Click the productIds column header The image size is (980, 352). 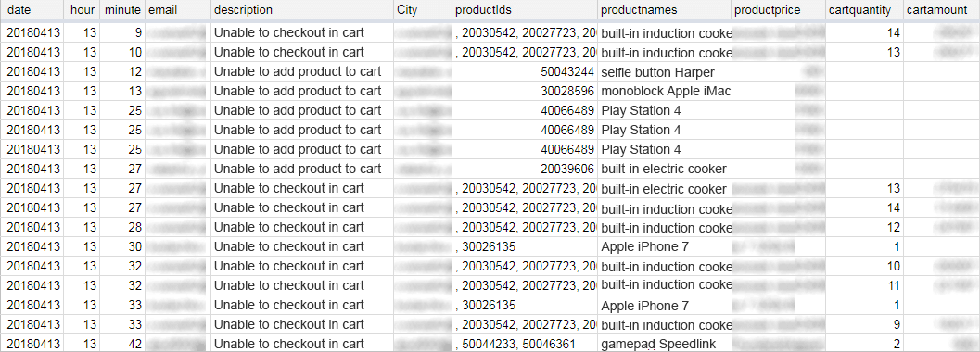coord(525,10)
